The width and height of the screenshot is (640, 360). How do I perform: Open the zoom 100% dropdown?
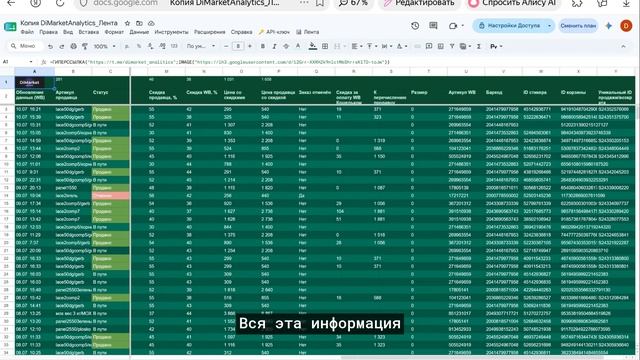click(x=104, y=47)
